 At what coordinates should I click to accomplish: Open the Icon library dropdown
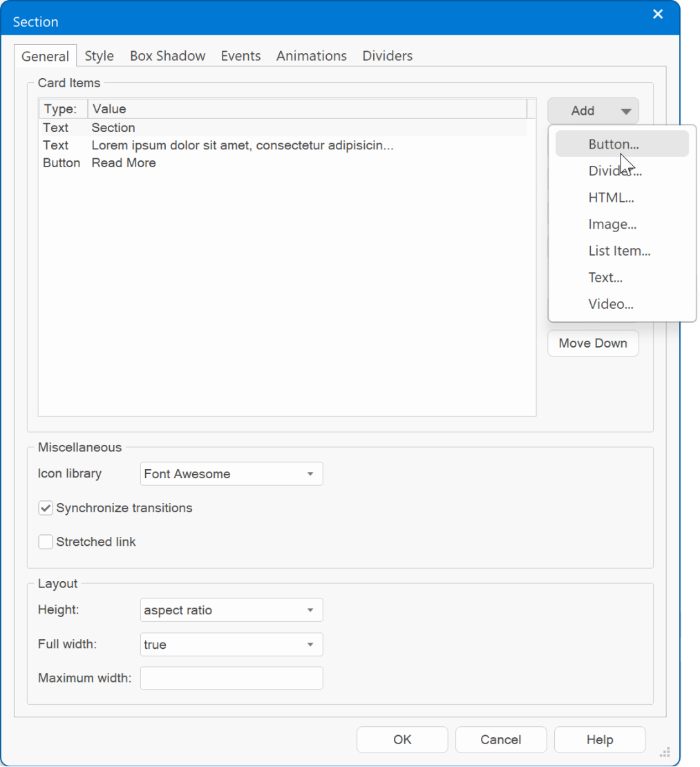(231, 473)
